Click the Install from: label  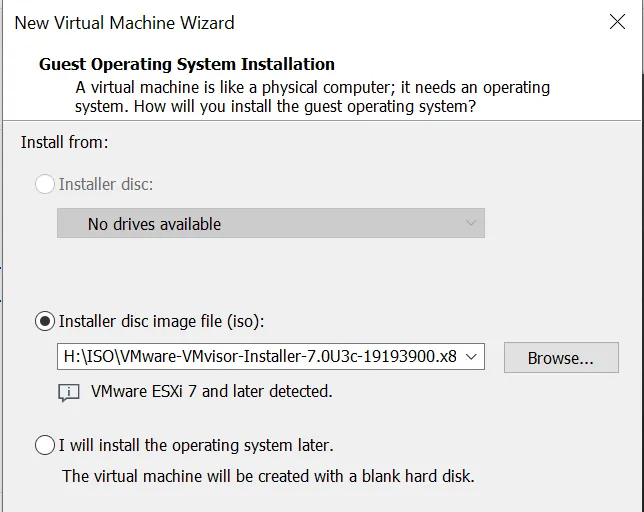coord(64,142)
